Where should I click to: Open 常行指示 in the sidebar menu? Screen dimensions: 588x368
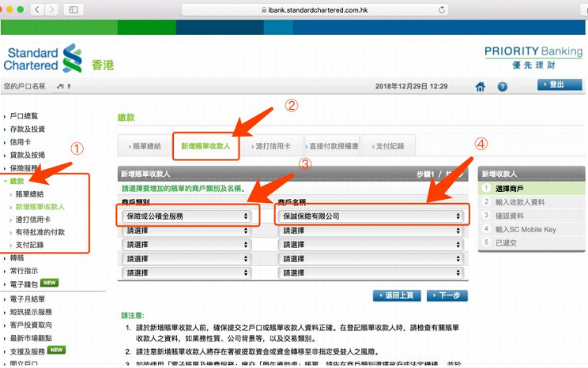coord(24,271)
